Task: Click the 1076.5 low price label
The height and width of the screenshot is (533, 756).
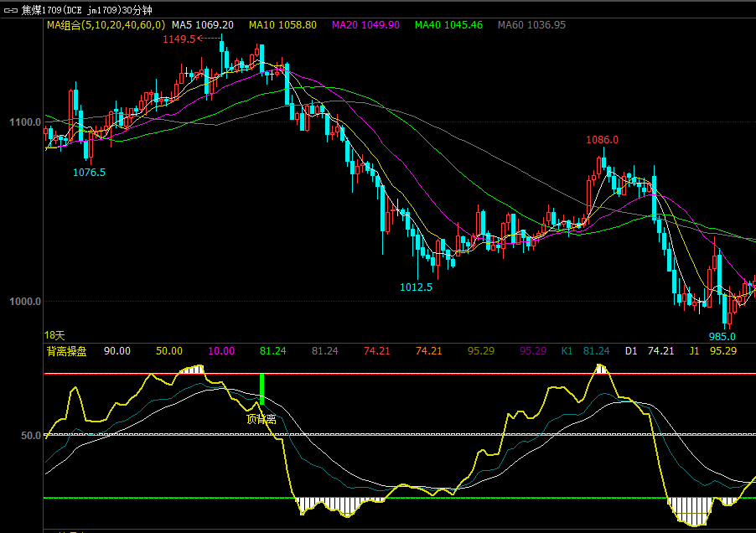Action: 89,173
